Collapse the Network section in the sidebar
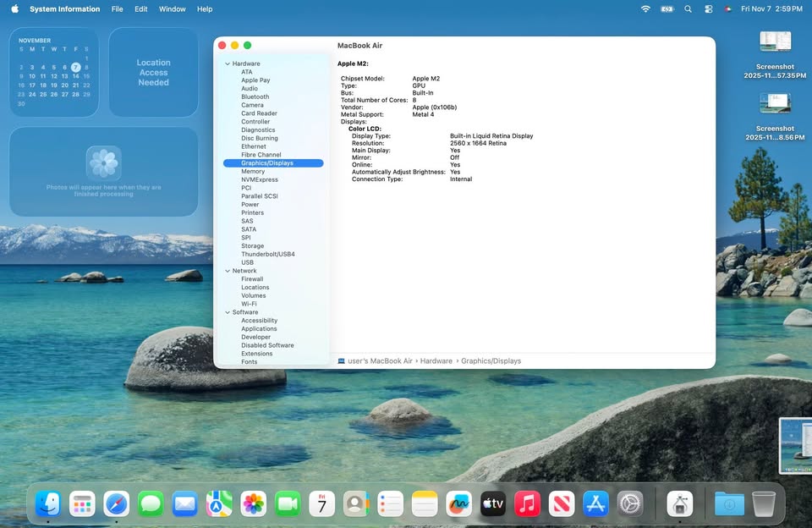The image size is (812, 528). [227, 271]
